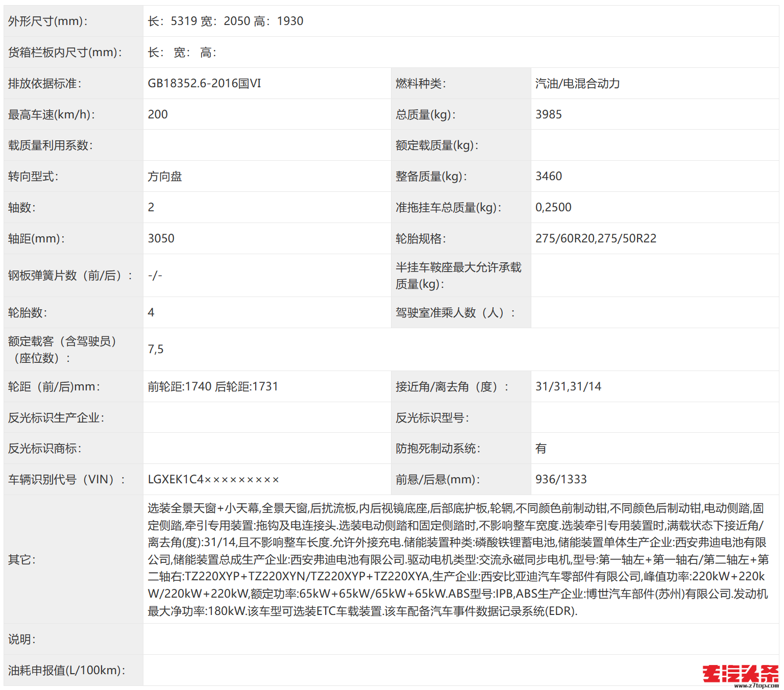Click the 半挂车鞍座最大允许承载质量 label
The width and height of the screenshot is (784, 690).
[x=458, y=276]
